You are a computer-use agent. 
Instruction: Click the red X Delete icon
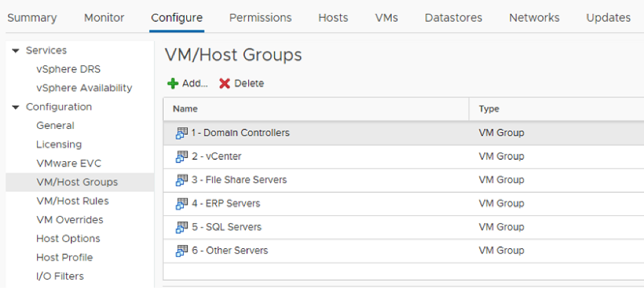pyautogui.click(x=225, y=84)
